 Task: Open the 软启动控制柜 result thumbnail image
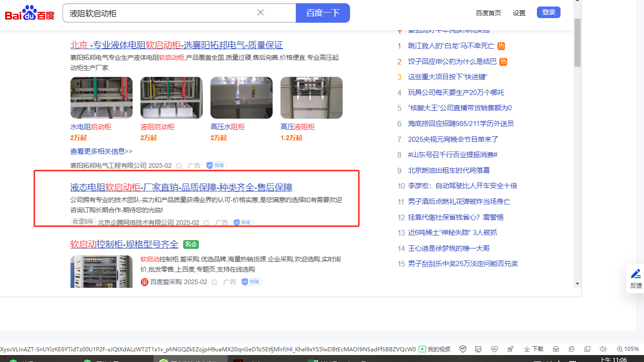point(102,272)
